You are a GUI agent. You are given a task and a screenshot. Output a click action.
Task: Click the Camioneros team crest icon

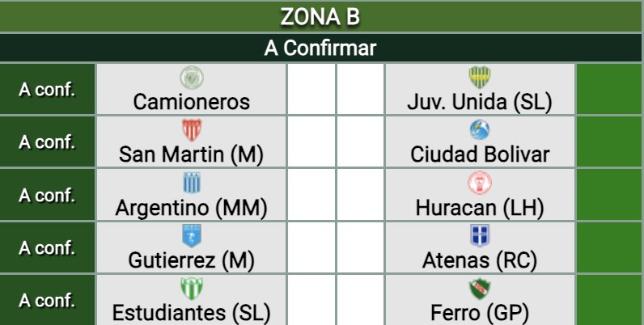click(192, 78)
